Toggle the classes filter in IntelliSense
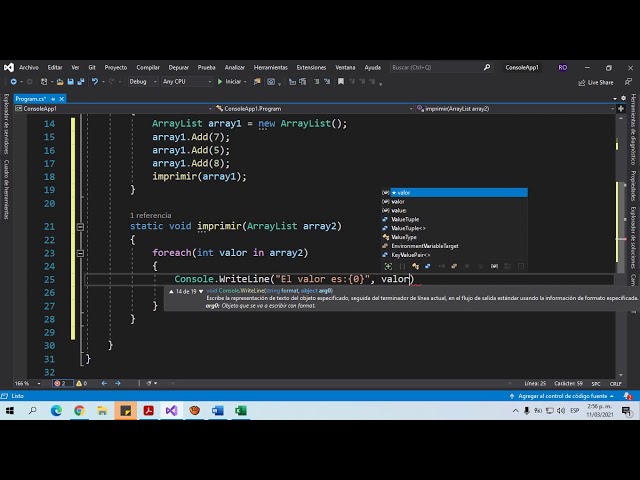The width and height of the screenshot is (640, 480). 416,266
